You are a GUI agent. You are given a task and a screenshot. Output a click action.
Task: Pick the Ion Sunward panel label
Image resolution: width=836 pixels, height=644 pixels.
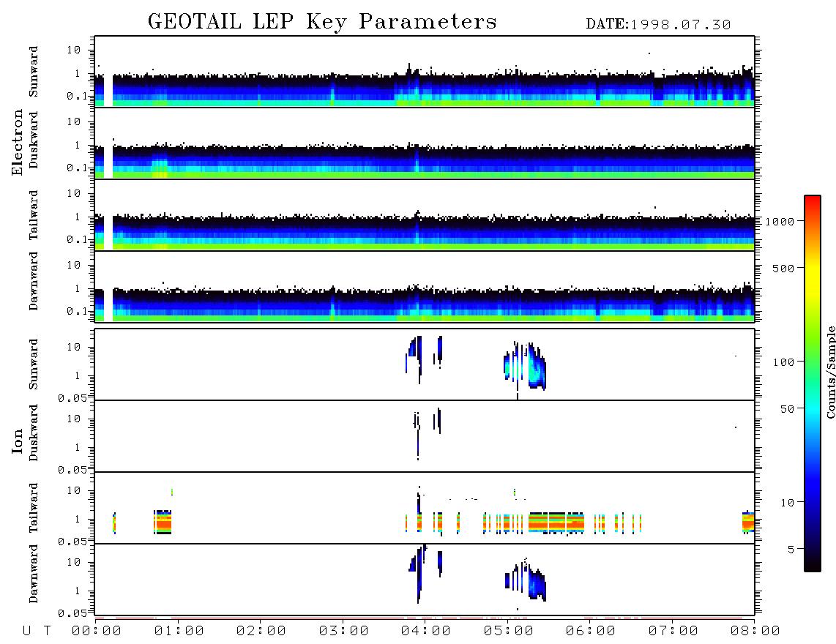(34, 364)
